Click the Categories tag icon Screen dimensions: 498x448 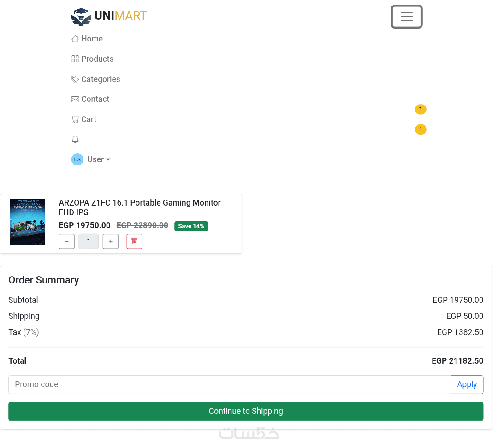click(x=75, y=79)
